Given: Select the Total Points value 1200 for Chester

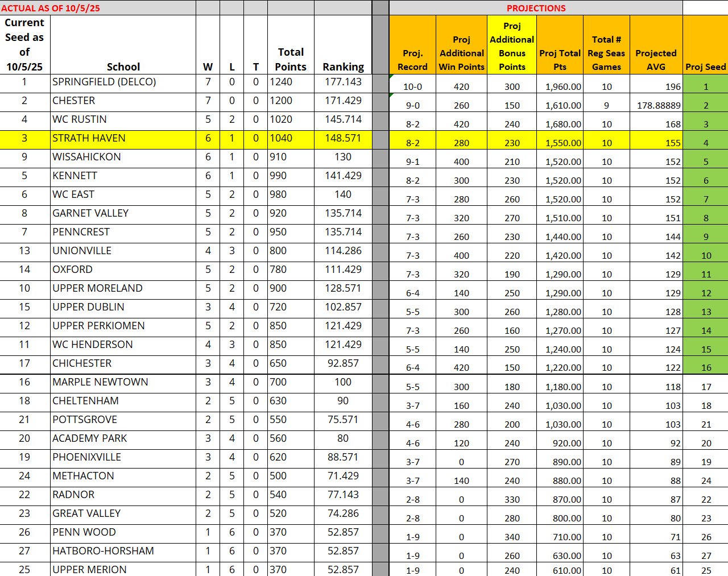Looking at the screenshot, I should (290, 101).
